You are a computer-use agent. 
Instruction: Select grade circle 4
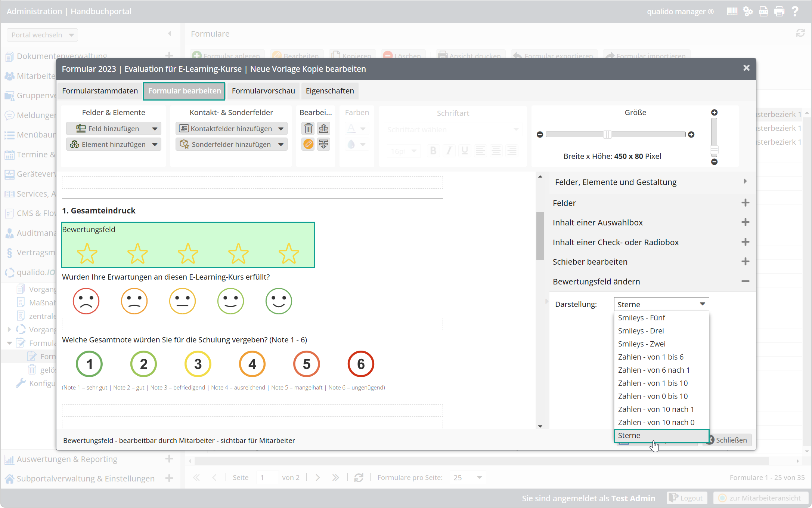[x=252, y=364]
